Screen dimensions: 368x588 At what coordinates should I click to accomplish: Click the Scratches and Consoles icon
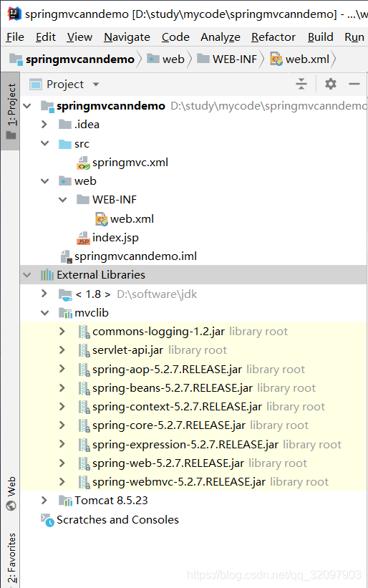point(47,520)
